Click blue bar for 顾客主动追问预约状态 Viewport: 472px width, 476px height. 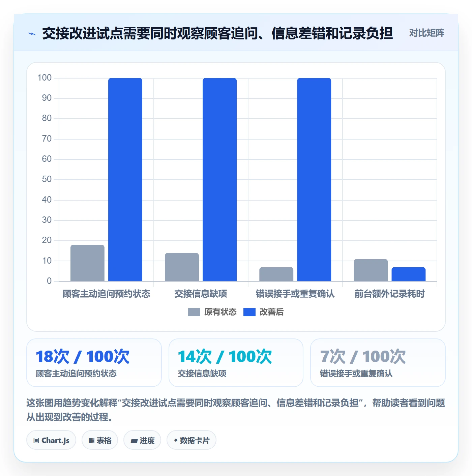(x=125, y=180)
